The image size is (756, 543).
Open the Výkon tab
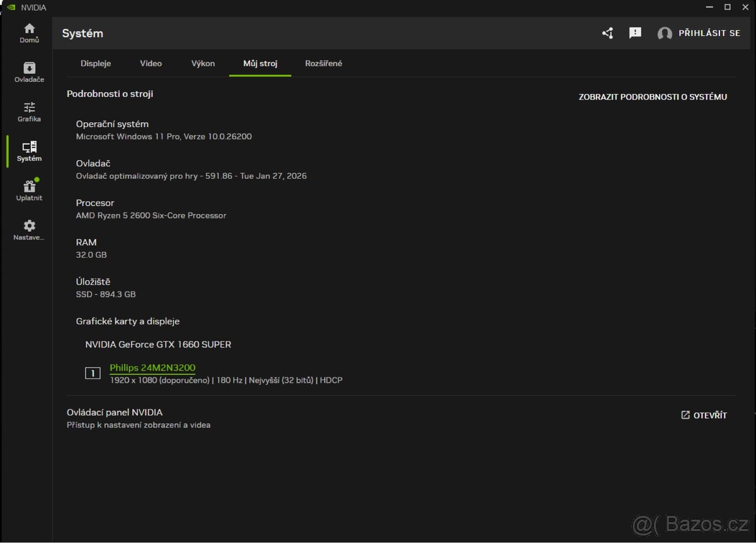tap(203, 64)
